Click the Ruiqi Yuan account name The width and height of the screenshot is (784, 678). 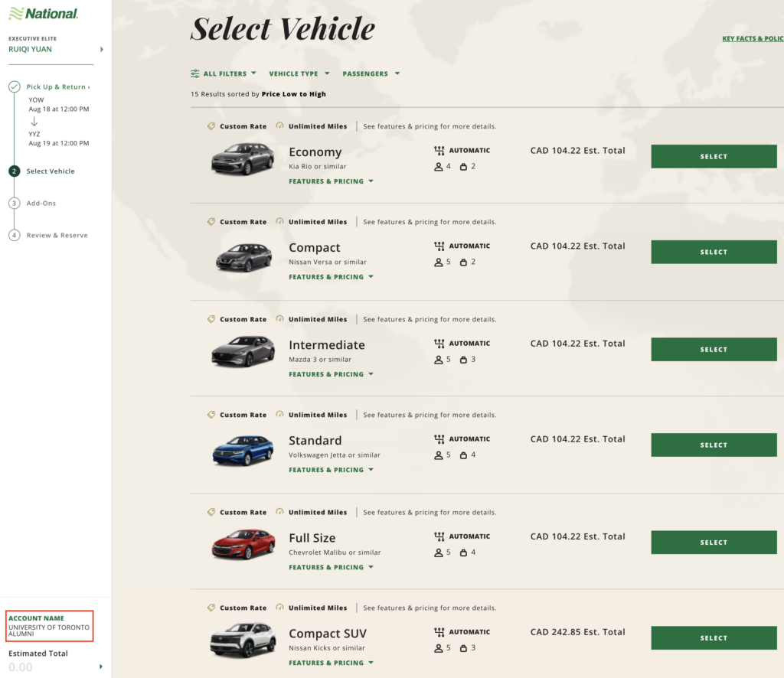30,49
